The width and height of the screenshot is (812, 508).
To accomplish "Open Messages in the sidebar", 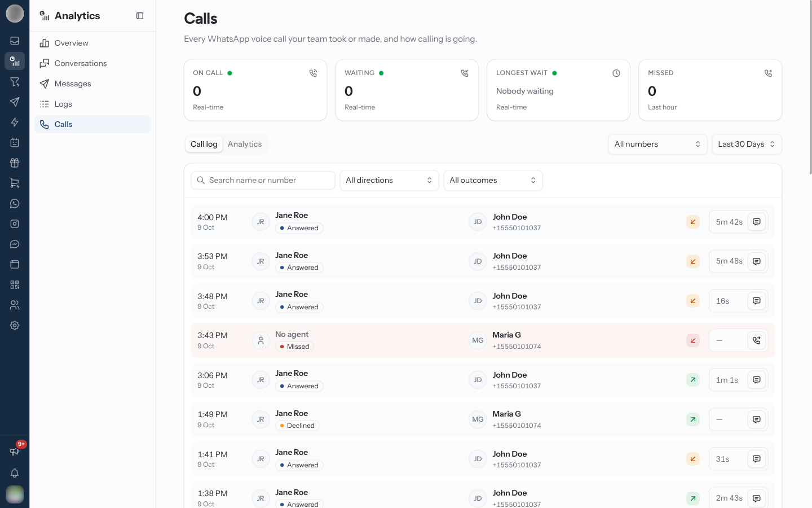I will point(92,84).
